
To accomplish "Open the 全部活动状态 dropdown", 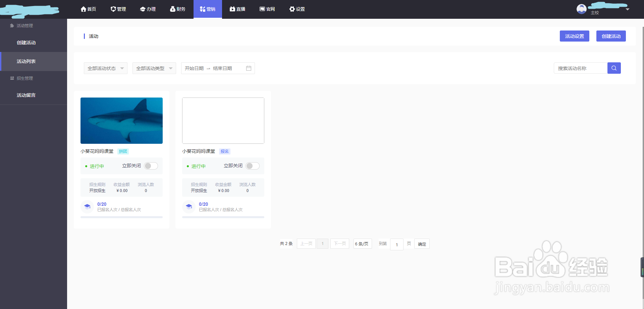I will [x=105, y=68].
